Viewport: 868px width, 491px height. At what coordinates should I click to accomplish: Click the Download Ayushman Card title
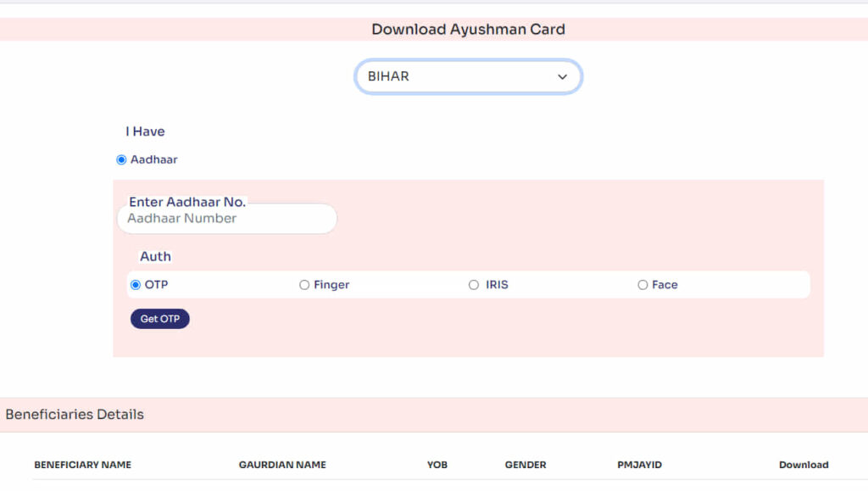[468, 30]
